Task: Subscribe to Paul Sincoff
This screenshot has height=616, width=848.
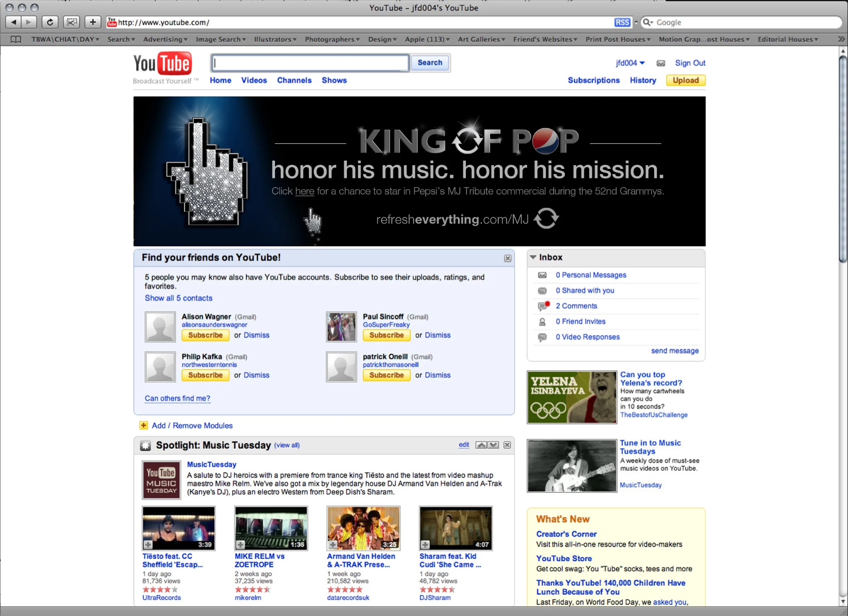Action: [x=387, y=335]
